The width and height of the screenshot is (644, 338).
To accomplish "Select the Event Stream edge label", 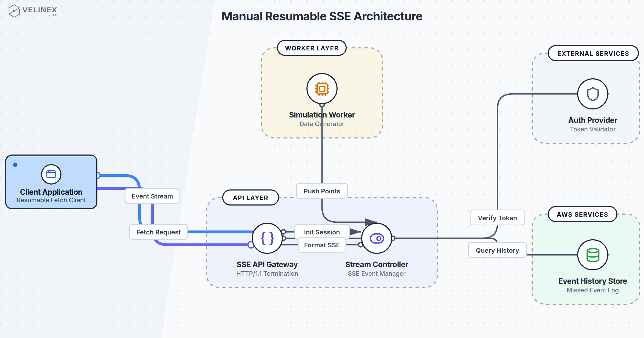I will tap(152, 196).
